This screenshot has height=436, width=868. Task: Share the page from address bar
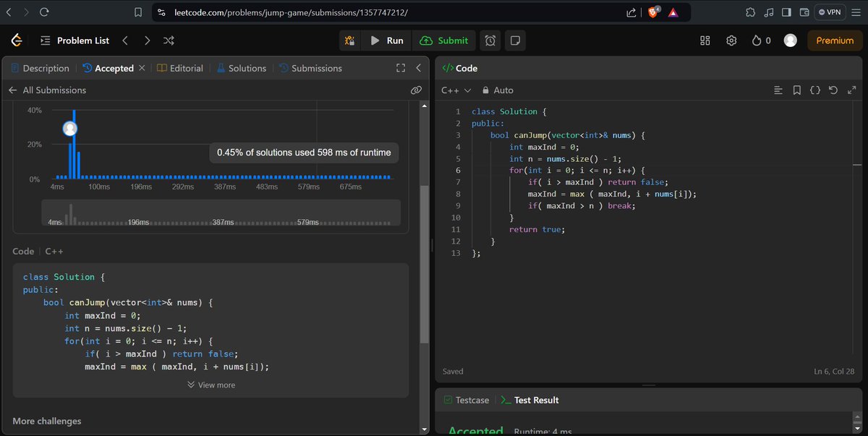click(x=631, y=12)
